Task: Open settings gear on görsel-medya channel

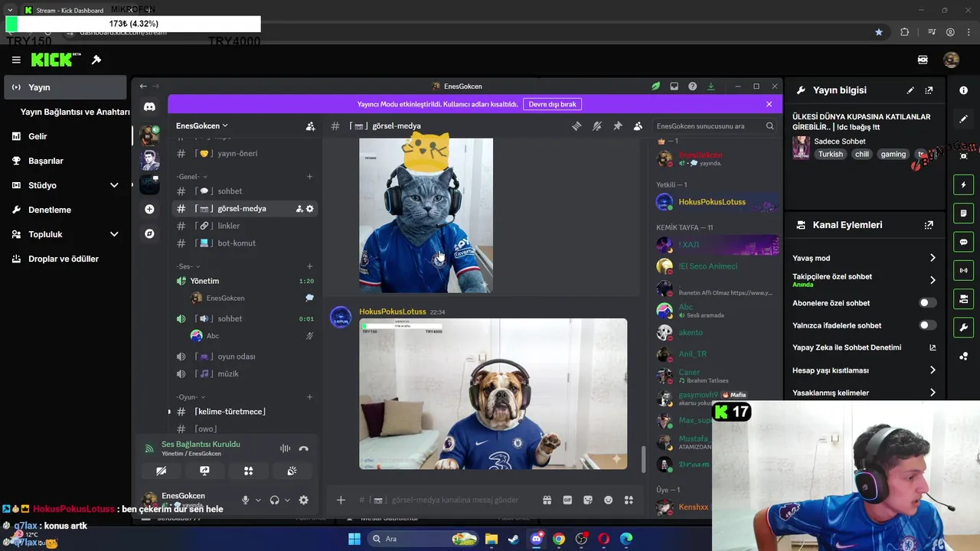Action: coord(310,209)
